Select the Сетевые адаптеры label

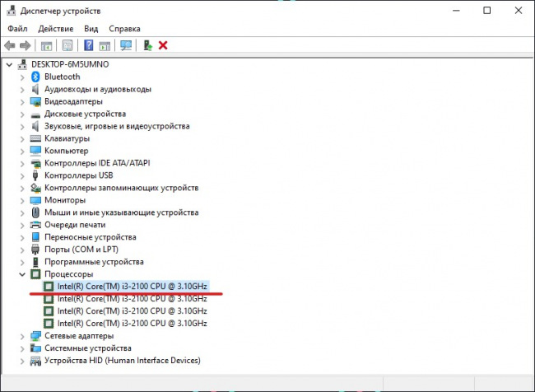point(79,336)
